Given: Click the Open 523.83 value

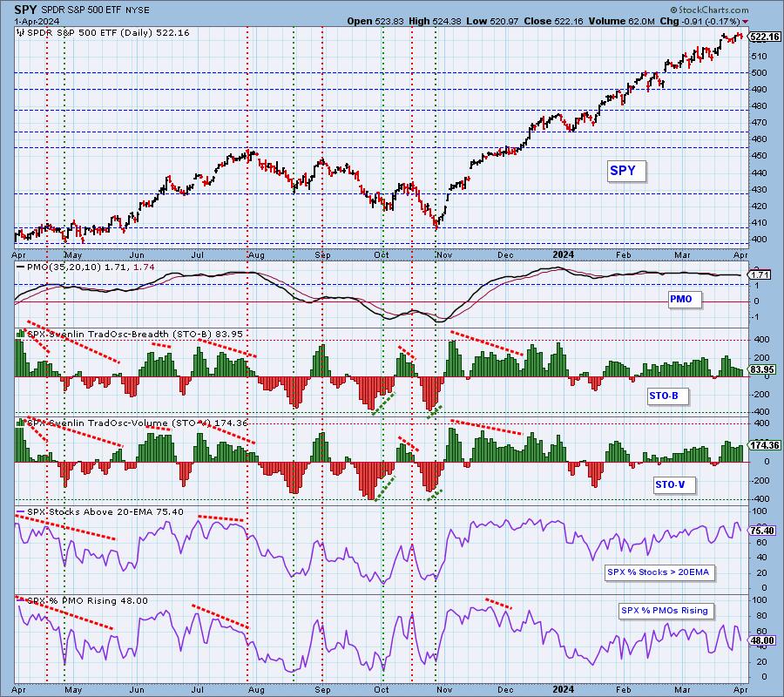Looking at the screenshot, I should (375, 21).
